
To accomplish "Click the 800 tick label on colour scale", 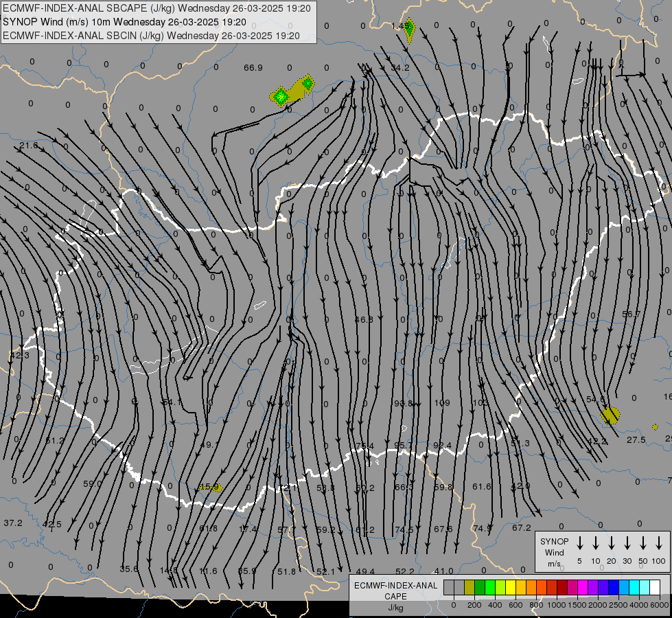I will (536, 605).
